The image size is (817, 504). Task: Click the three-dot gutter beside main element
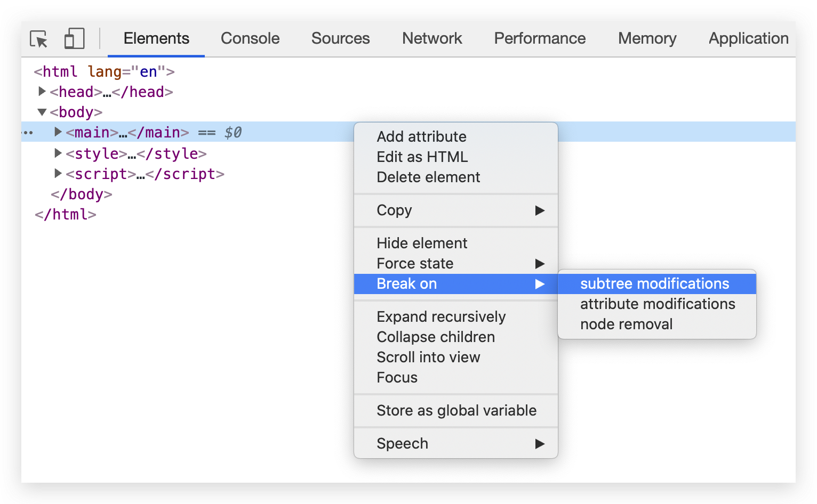[x=28, y=133]
